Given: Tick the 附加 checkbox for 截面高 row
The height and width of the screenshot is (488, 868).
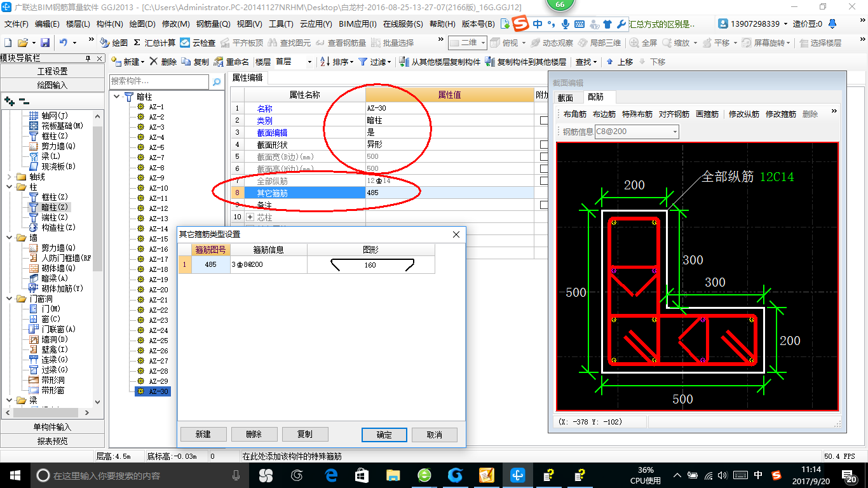Looking at the screenshot, I should point(544,168).
